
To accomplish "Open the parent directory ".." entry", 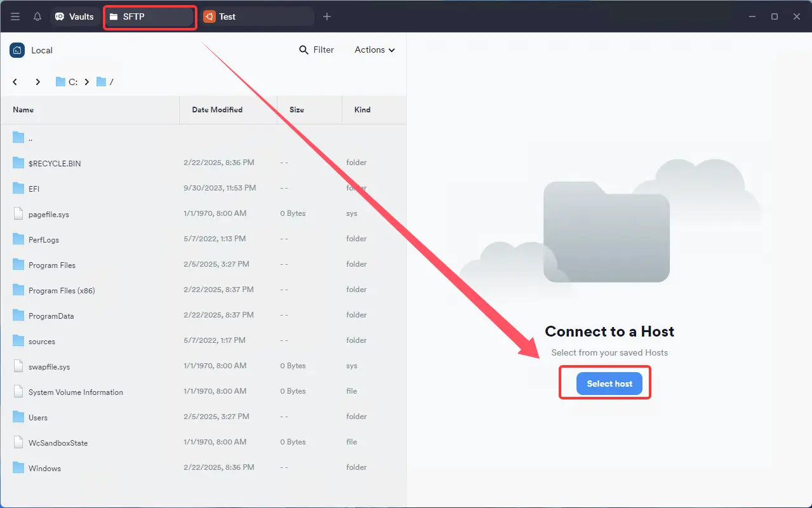I will [x=30, y=138].
